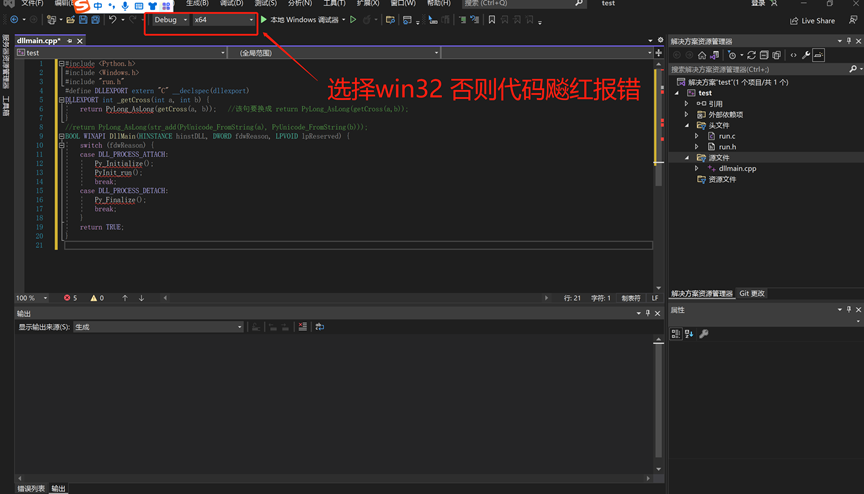Expand the 引用 references node
864x494 pixels.
click(x=687, y=104)
